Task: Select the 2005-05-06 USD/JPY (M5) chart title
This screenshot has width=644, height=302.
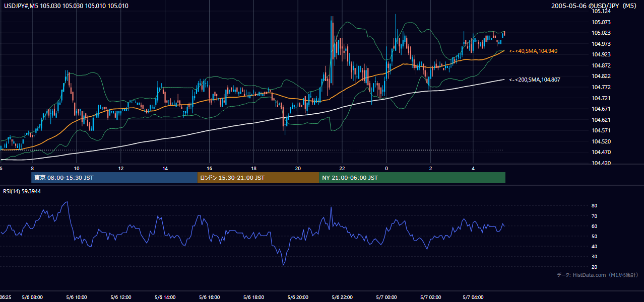Action: pos(595,6)
